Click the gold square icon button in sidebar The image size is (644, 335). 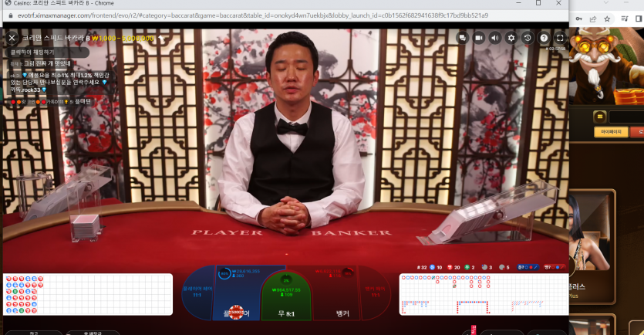(x=599, y=117)
